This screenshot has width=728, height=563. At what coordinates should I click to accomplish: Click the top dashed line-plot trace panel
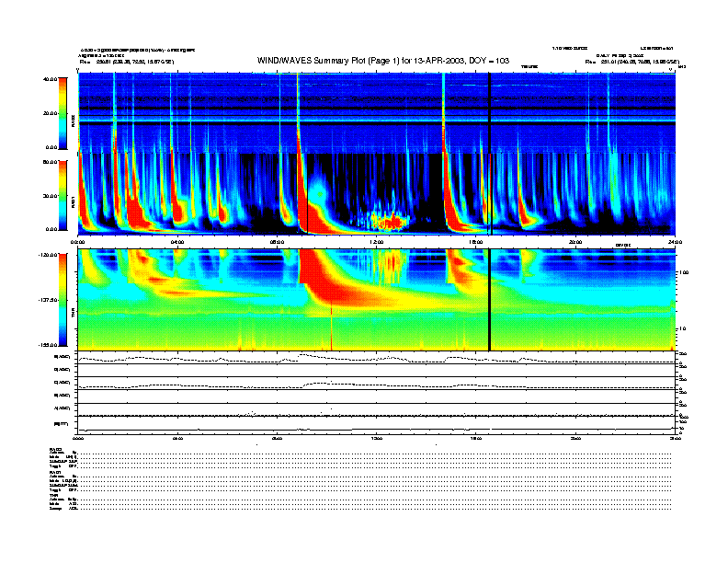click(x=376, y=358)
